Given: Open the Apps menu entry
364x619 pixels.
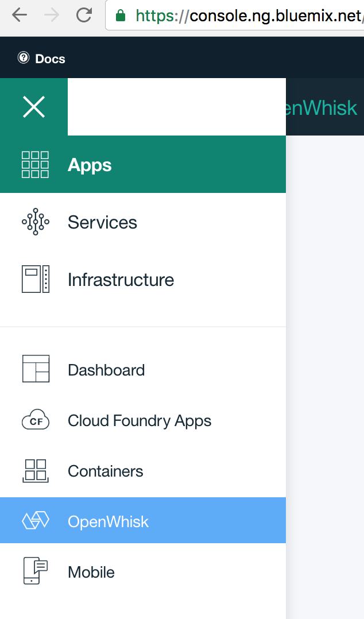Looking at the screenshot, I should pyautogui.click(x=143, y=165).
